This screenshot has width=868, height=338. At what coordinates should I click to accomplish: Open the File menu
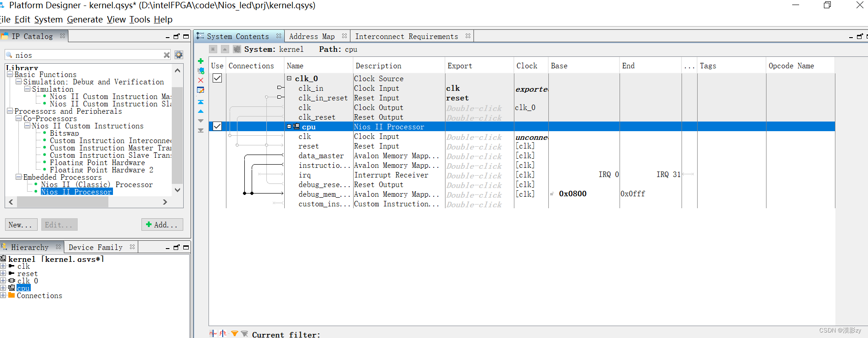click(x=5, y=19)
